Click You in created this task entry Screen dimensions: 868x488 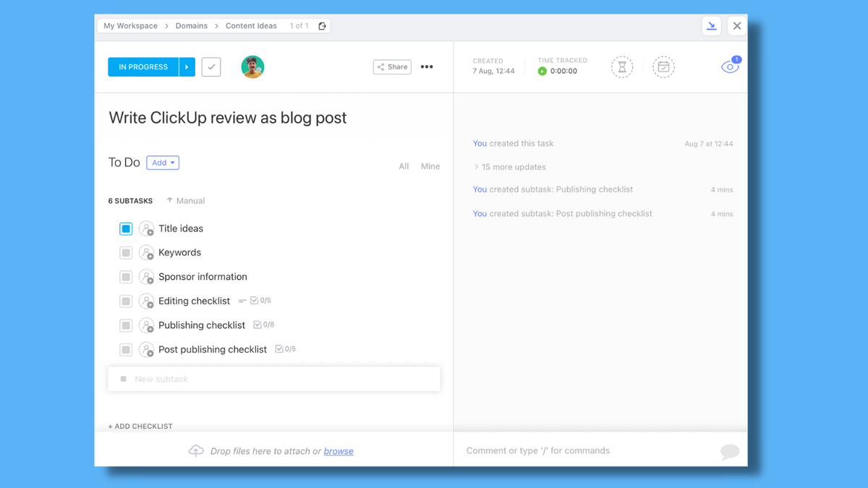click(x=480, y=144)
